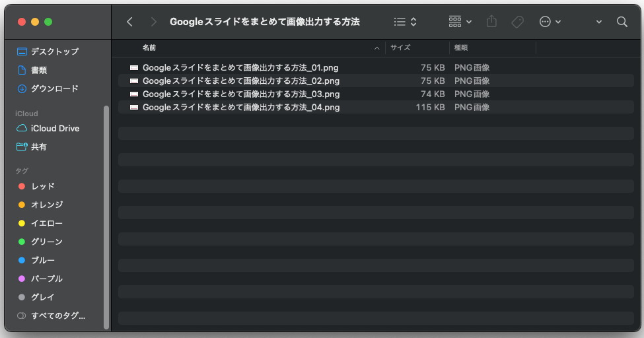Click the Edit Tags icon
This screenshot has width=644, height=338.
517,22
